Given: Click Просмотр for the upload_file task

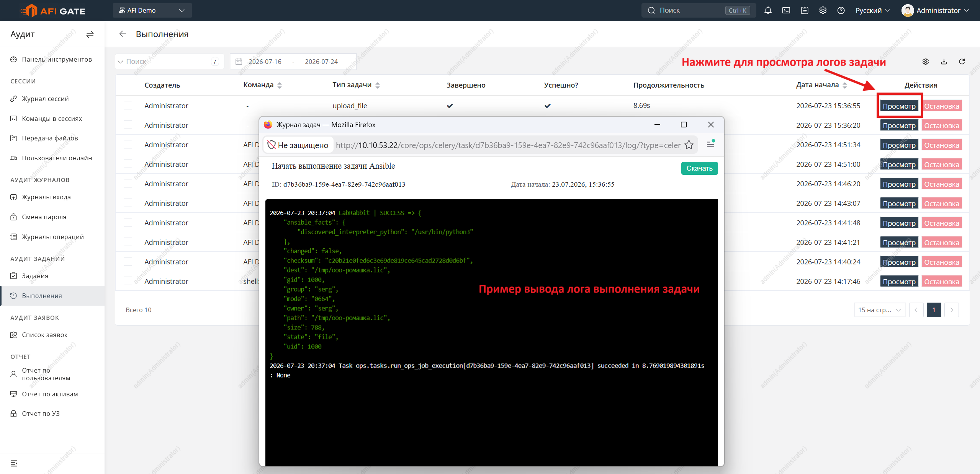Looking at the screenshot, I should [x=899, y=106].
